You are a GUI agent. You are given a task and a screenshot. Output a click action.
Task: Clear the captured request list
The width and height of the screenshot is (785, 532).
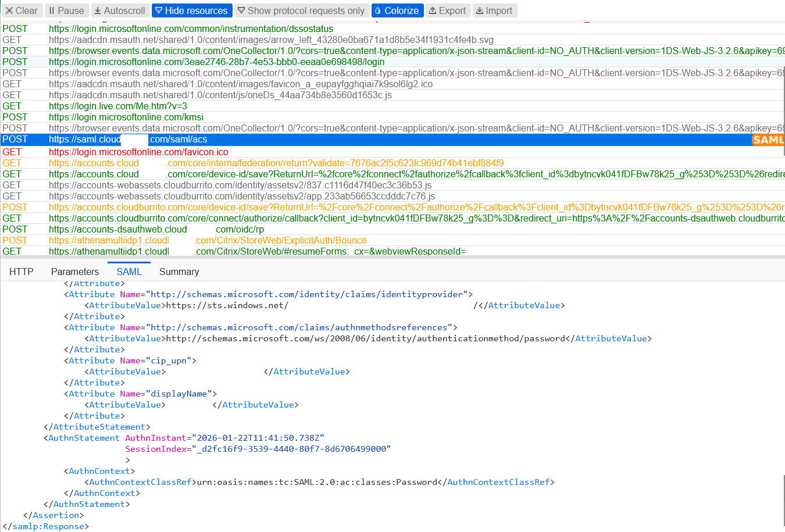[22, 10]
